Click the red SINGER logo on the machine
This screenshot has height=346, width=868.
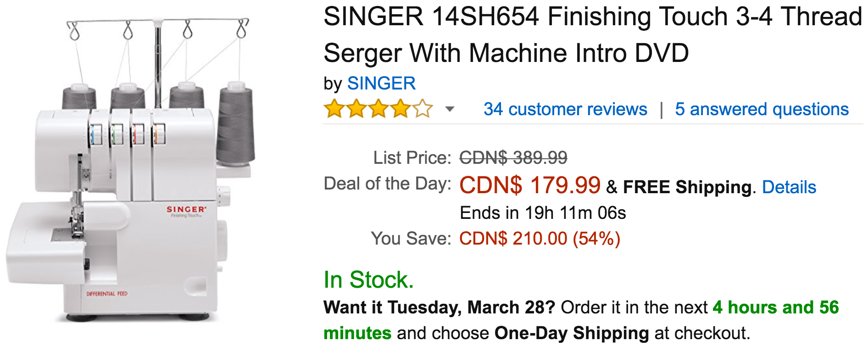[186, 209]
